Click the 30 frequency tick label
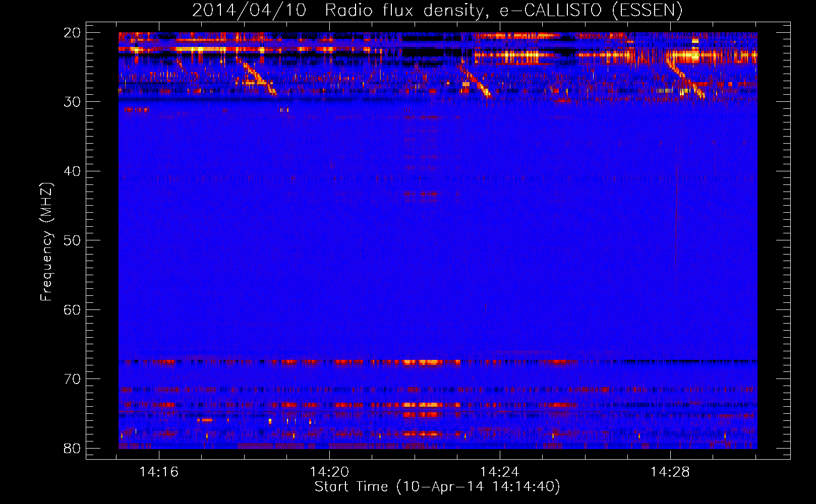 [x=72, y=102]
